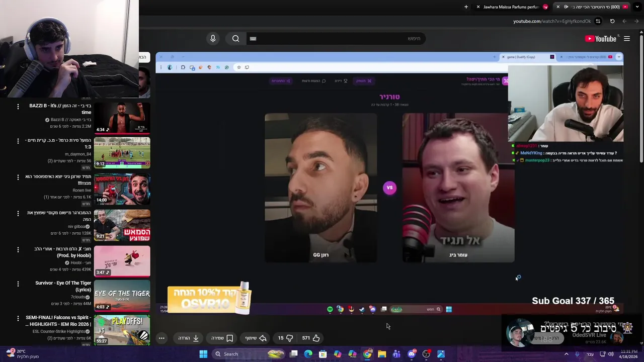
Task: Open 'Bazzi B - it's time' video title
Action: pos(60,109)
